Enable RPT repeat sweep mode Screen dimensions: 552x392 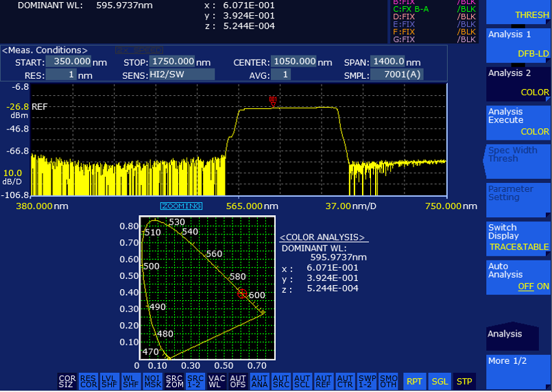click(x=414, y=381)
